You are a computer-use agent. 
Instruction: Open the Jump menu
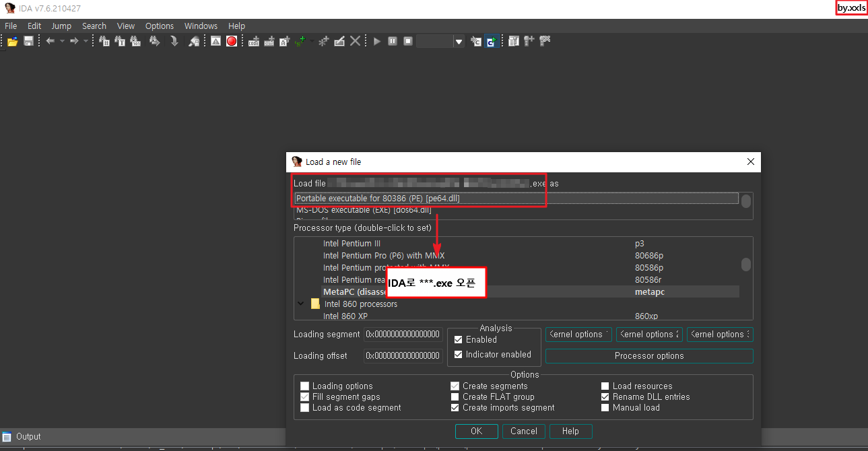coord(61,26)
